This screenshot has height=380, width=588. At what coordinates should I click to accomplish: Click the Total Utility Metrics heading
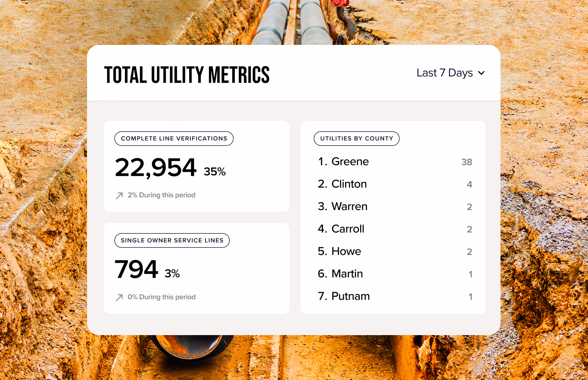pos(187,74)
